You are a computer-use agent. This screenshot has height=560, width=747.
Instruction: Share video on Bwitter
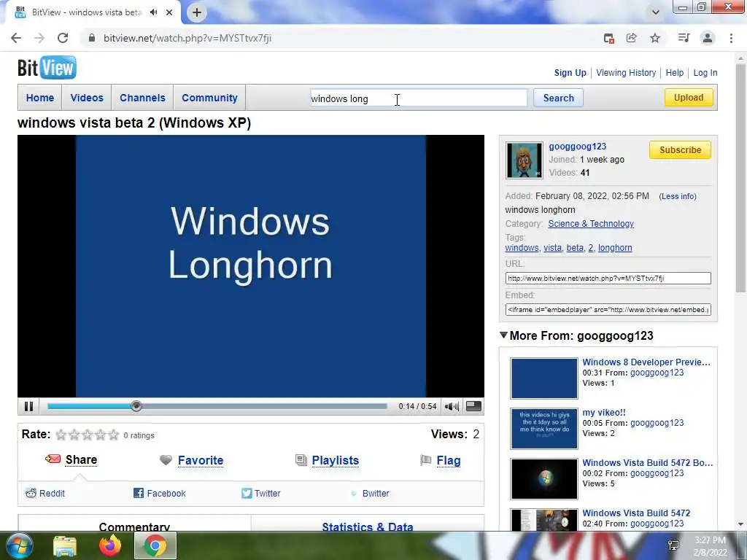tap(376, 494)
